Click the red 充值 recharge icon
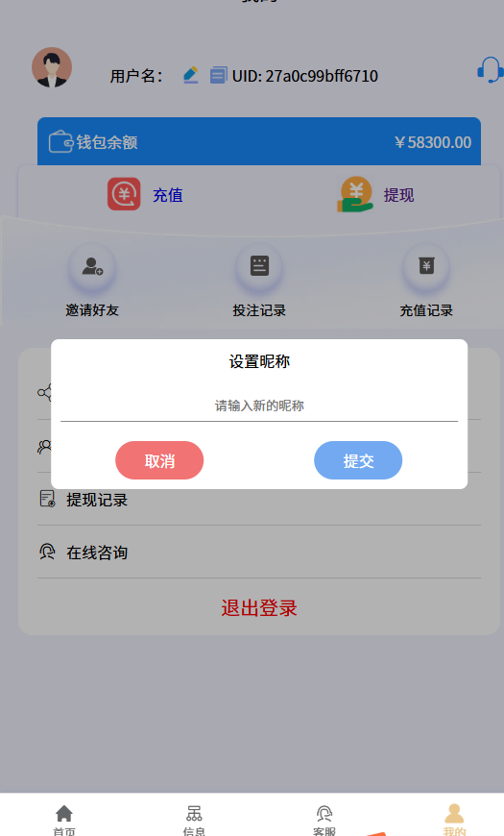Viewport: 504px width, 836px height. (x=124, y=194)
